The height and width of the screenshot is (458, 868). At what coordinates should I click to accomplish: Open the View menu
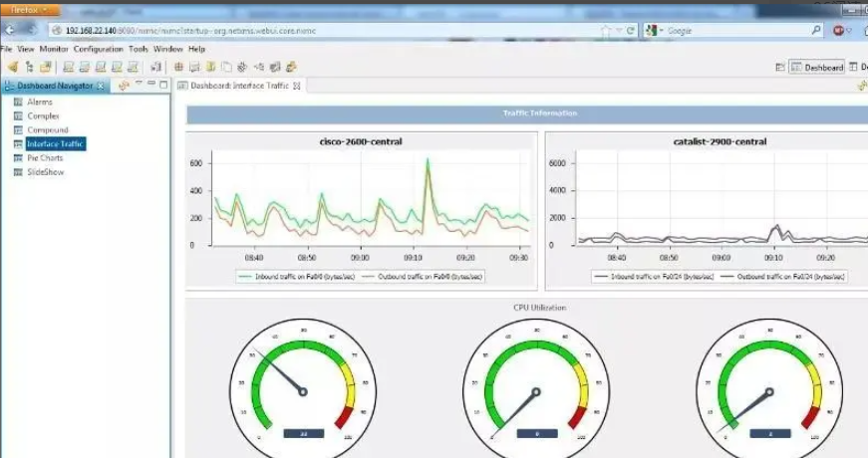(26, 49)
